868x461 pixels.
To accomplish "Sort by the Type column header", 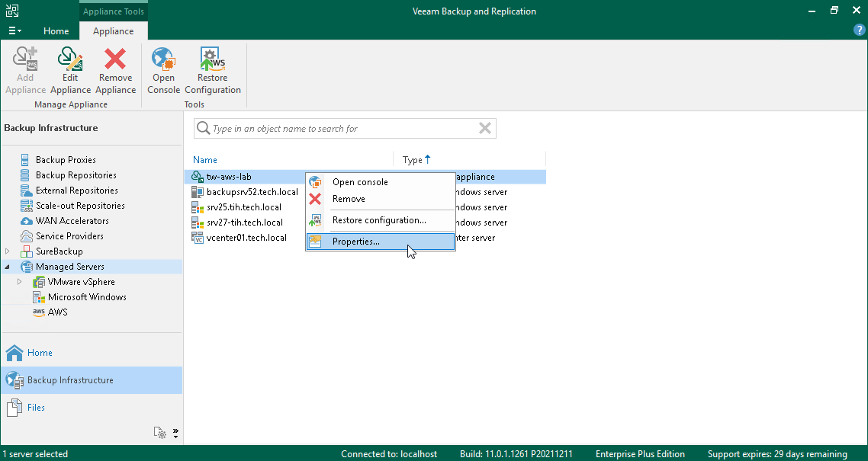I will 416,160.
